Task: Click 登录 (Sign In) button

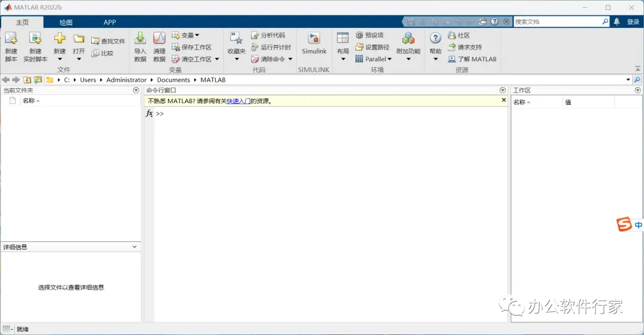Action: (633, 22)
